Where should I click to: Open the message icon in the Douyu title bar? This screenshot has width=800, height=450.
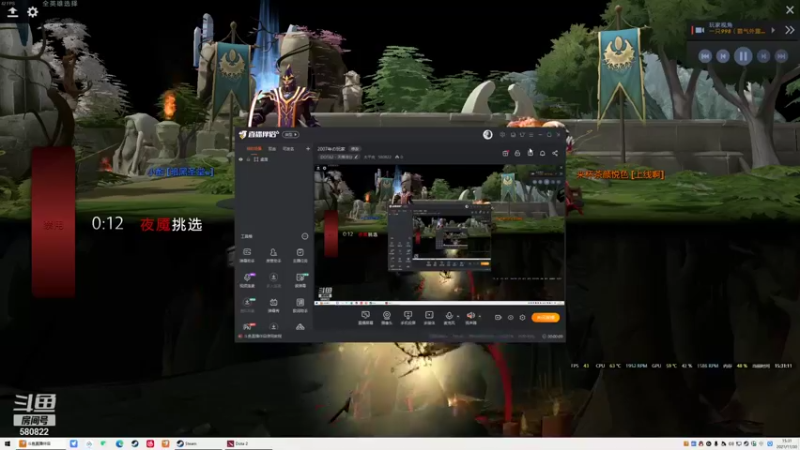tap(513, 135)
